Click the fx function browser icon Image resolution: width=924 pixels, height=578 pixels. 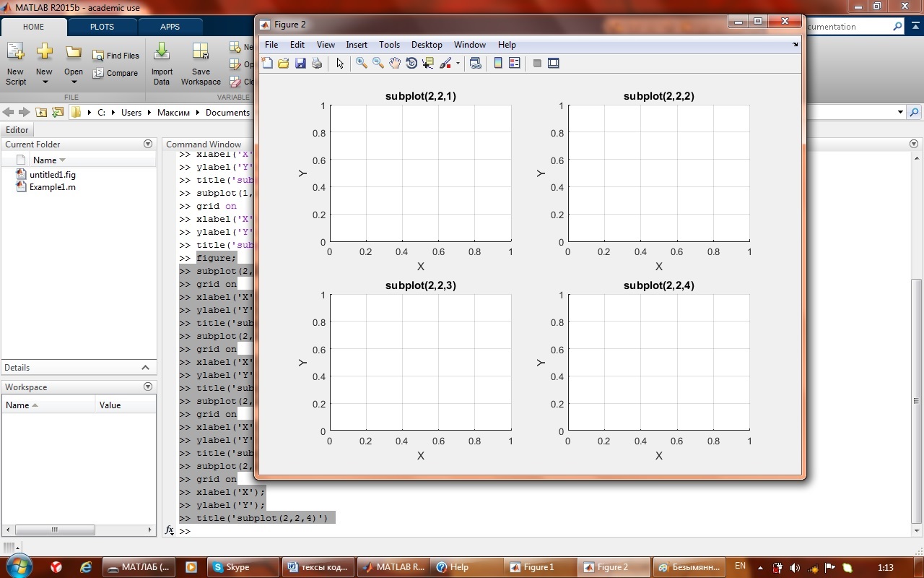pos(170,530)
